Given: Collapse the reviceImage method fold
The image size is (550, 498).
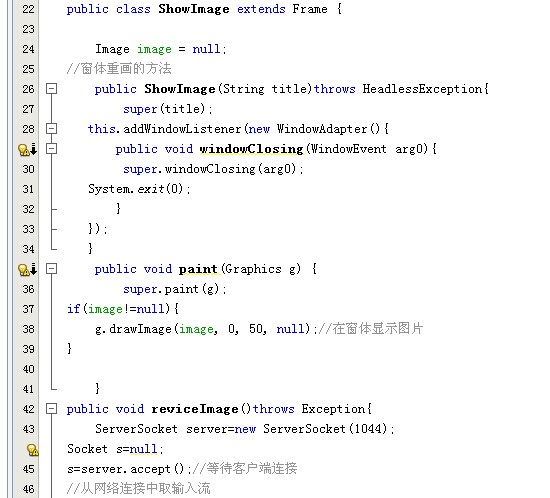Looking at the screenshot, I should coord(51,409).
